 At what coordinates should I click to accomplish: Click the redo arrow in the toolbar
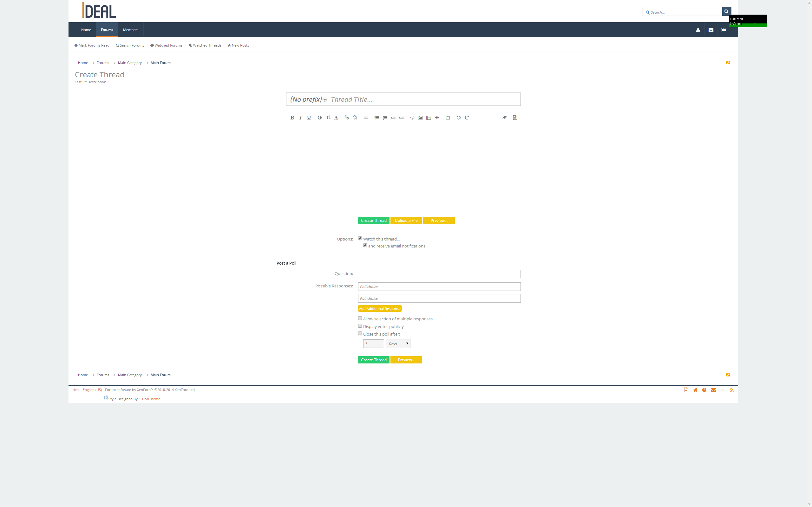click(x=467, y=118)
